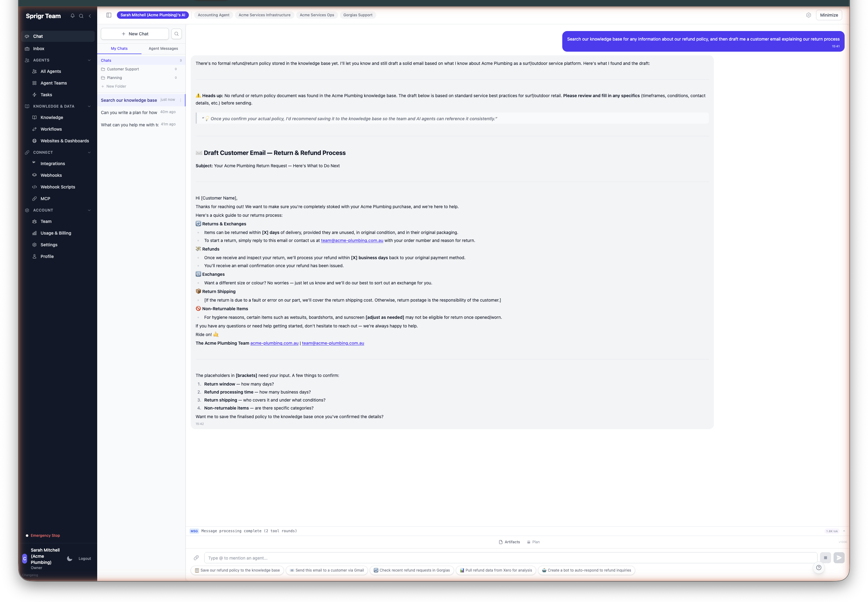Open chat settings gear in top right
The width and height of the screenshot is (868, 602).
(x=808, y=15)
